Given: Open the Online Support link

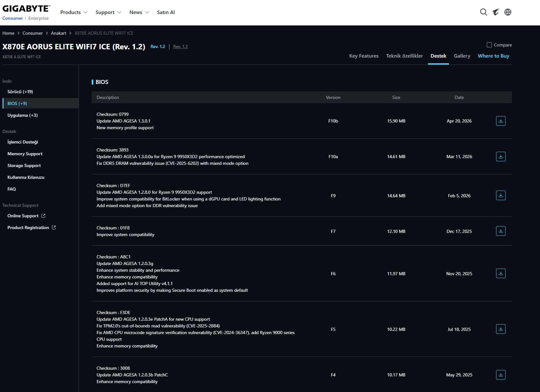Looking at the screenshot, I should [x=23, y=216].
